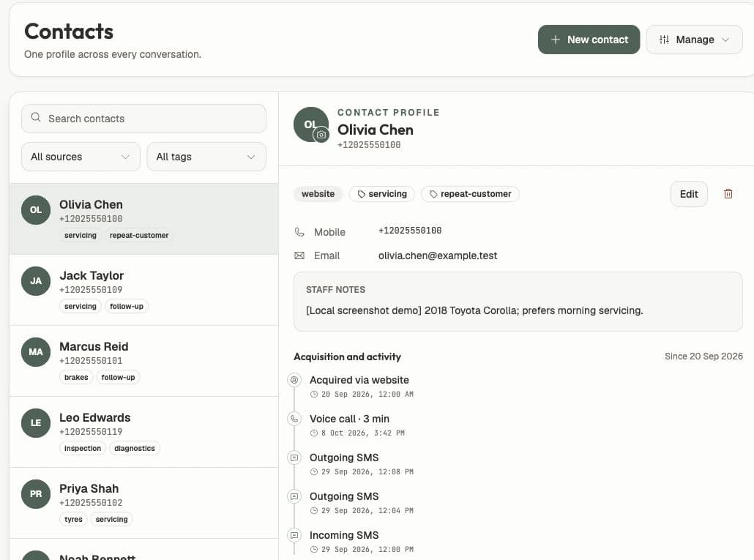
Task: Click the phone icon next to Mobile
Action: tap(299, 232)
